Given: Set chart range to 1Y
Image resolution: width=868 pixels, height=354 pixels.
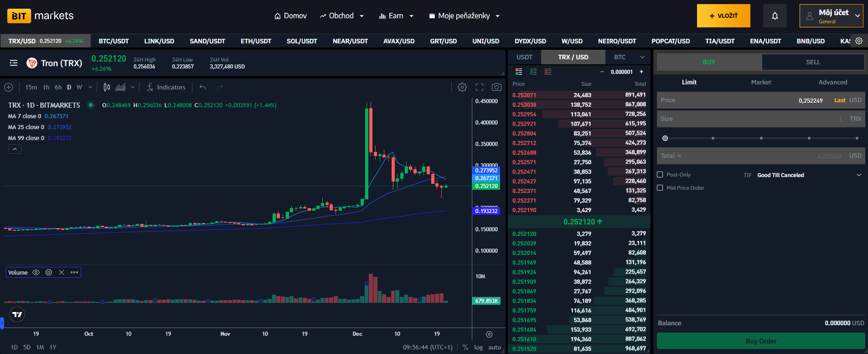Looking at the screenshot, I should [x=53, y=347].
